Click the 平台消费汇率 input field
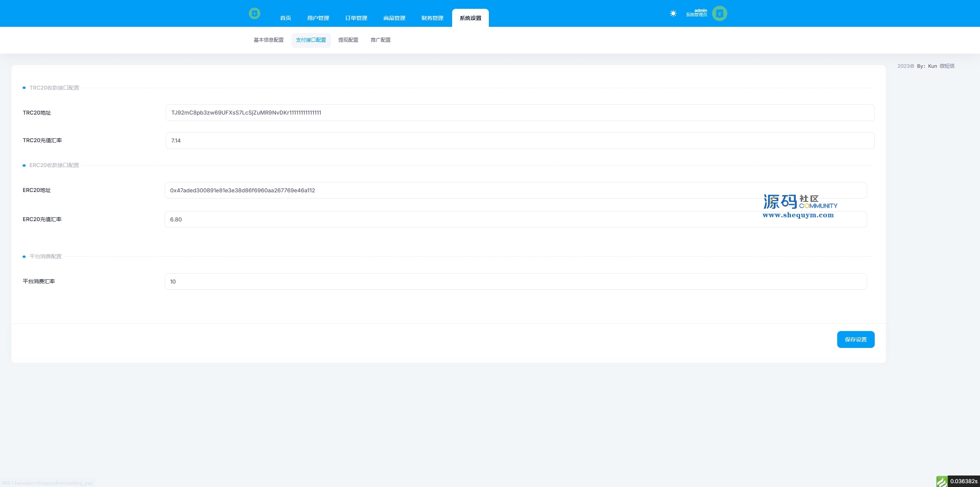 coord(515,282)
